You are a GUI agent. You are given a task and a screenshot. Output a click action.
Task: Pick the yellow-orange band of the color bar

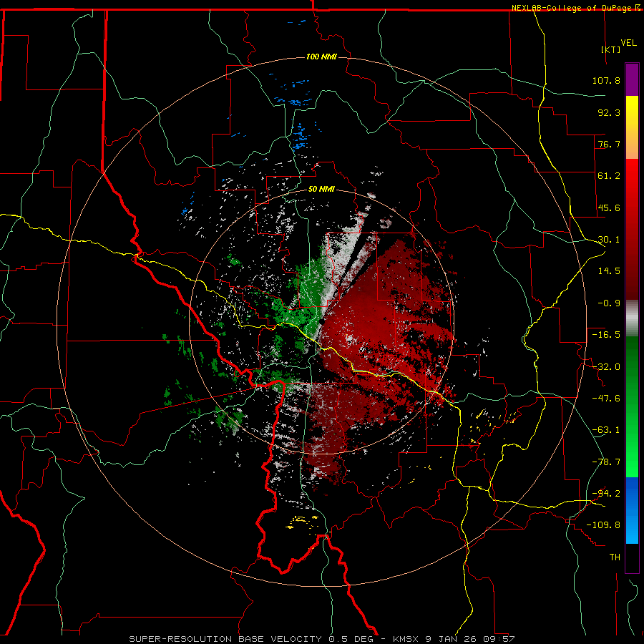pyautogui.click(x=632, y=127)
